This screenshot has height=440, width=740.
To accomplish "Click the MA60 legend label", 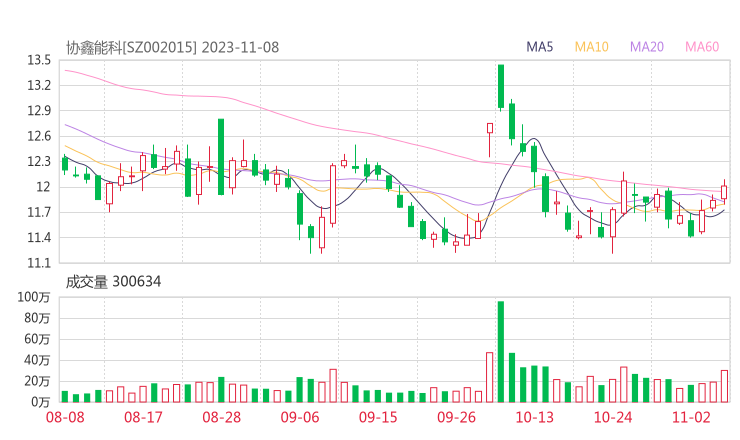I will click(702, 47).
